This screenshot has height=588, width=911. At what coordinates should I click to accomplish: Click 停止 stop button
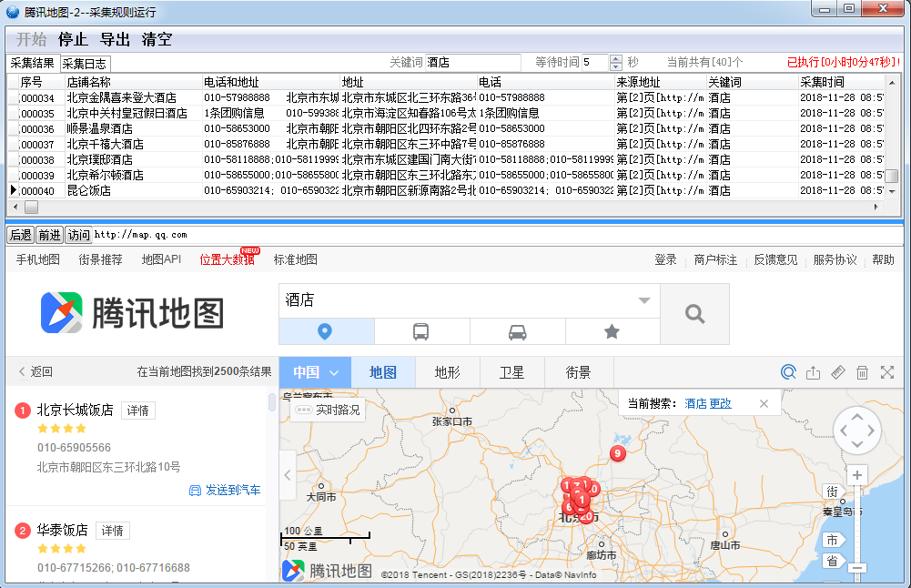(73, 39)
